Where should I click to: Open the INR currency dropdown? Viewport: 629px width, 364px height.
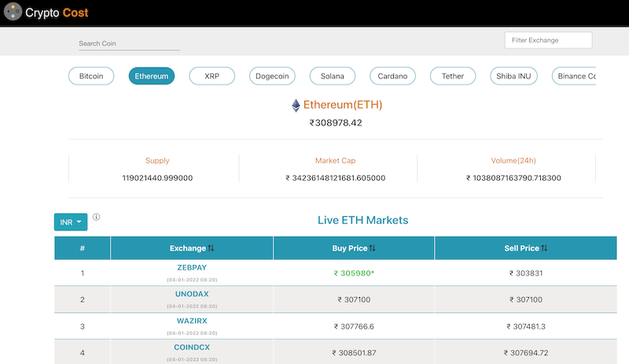71,222
